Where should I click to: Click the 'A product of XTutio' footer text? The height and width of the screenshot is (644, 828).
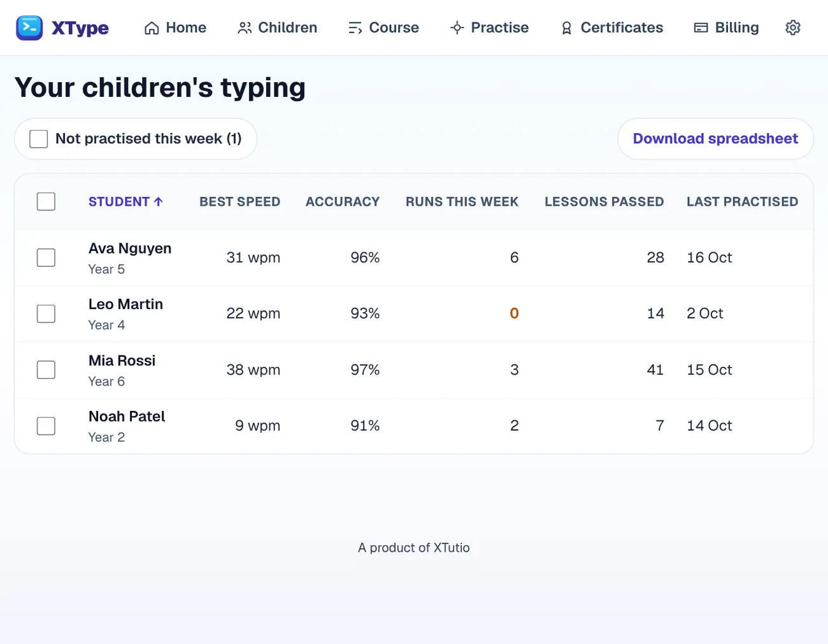[414, 548]
